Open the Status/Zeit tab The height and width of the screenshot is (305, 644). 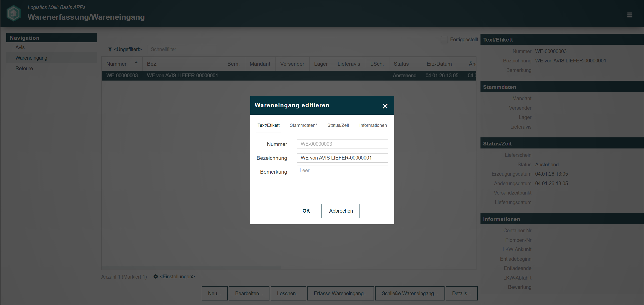click(338, 125)
